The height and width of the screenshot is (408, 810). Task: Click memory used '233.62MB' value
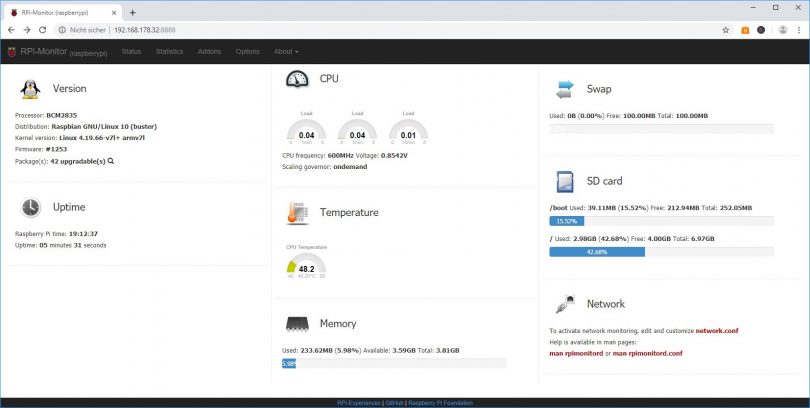pos(318,350)
